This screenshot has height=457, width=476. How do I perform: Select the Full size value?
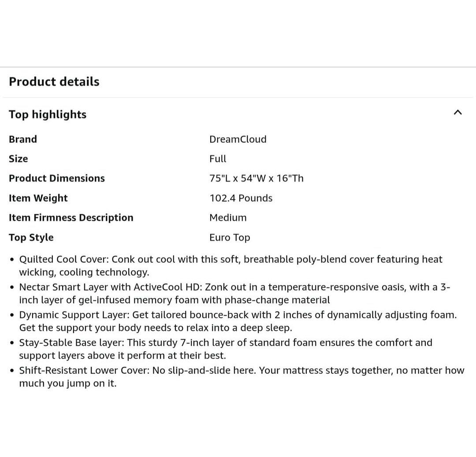pyautogui.click(x=218, y=159)
